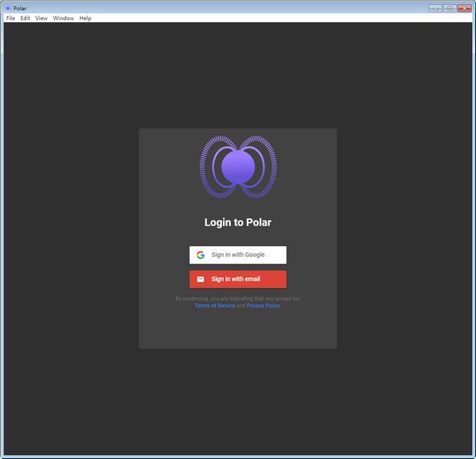Click the Login to Polar heading
Screen dimensions: 476x459
[238, 222]
